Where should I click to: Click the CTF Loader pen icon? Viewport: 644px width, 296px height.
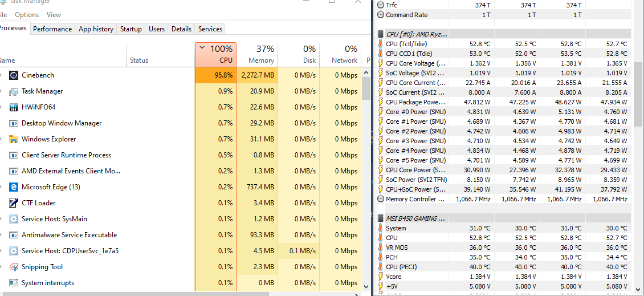coord(14,203)
